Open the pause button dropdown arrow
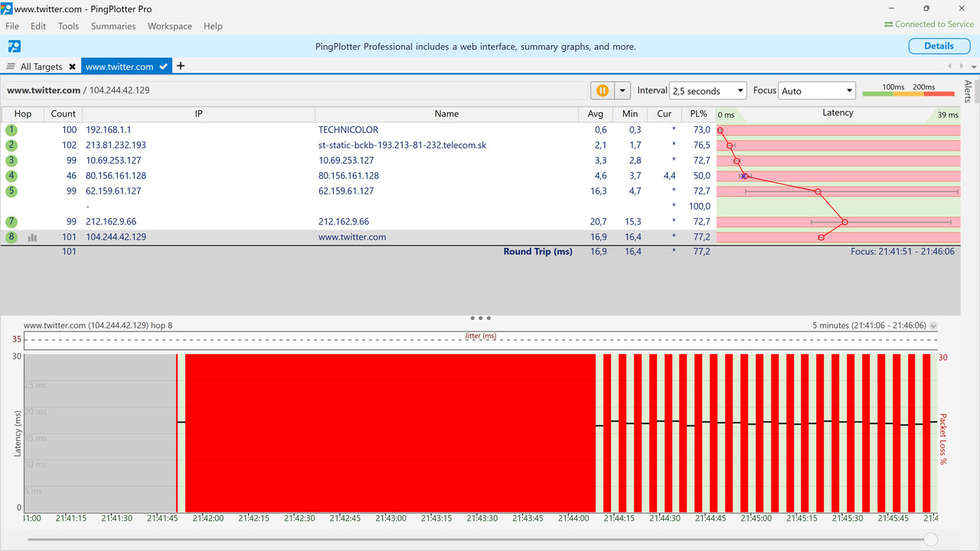Viewport: 980px width, 551px height. point(622,90)
